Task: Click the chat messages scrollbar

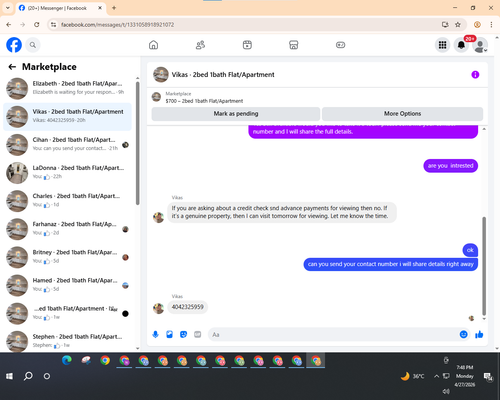Action: 484,266
